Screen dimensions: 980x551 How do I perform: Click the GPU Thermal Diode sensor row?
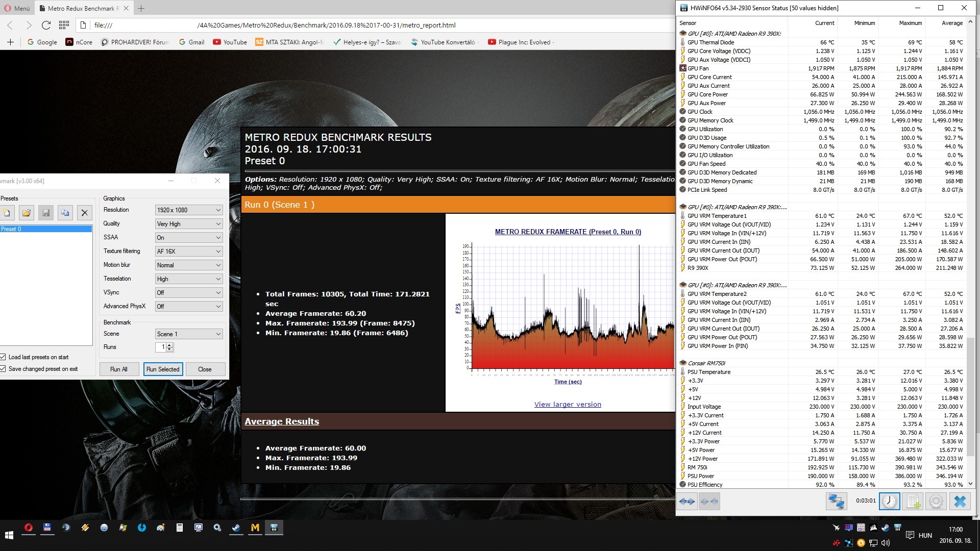coord(821,42)
